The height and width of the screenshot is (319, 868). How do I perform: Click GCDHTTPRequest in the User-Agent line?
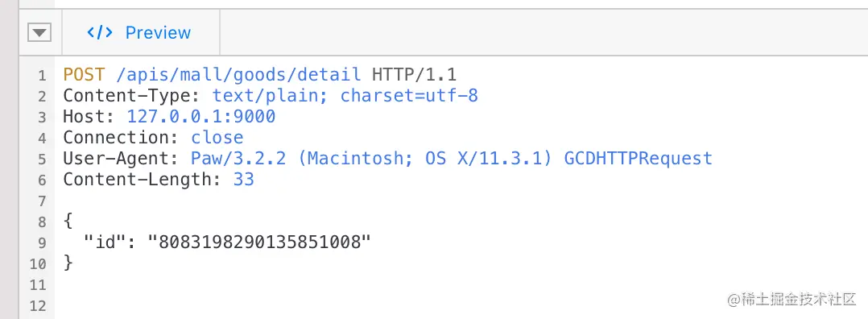pos(638,159)
